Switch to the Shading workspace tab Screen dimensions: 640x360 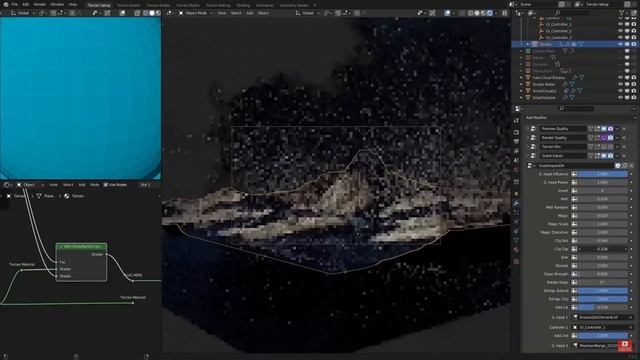[x=243, y=5]
